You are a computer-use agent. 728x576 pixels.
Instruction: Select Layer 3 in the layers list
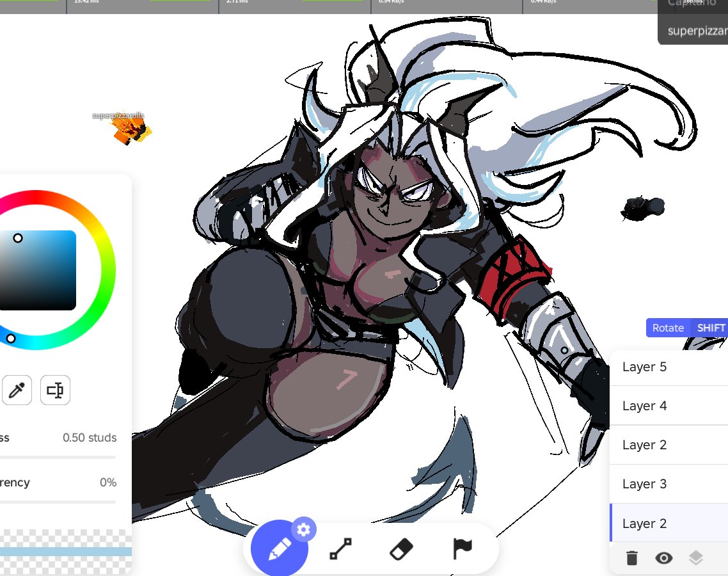coord(669,484)
